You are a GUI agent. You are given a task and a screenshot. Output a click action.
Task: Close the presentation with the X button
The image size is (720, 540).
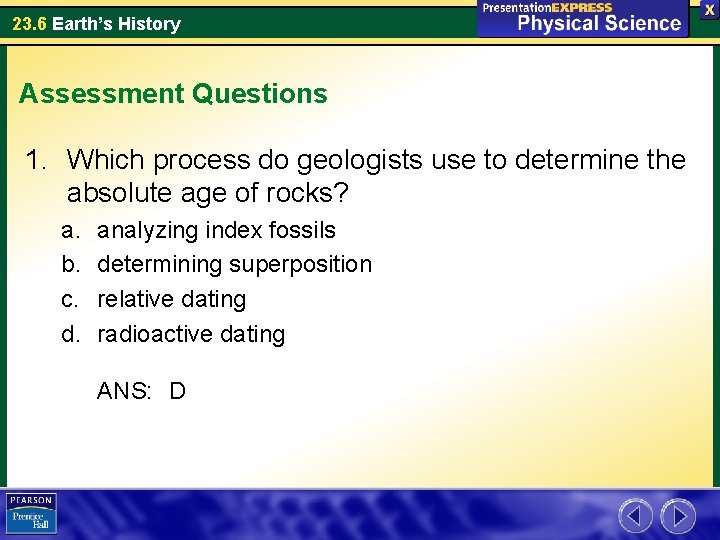click(709, 11)
